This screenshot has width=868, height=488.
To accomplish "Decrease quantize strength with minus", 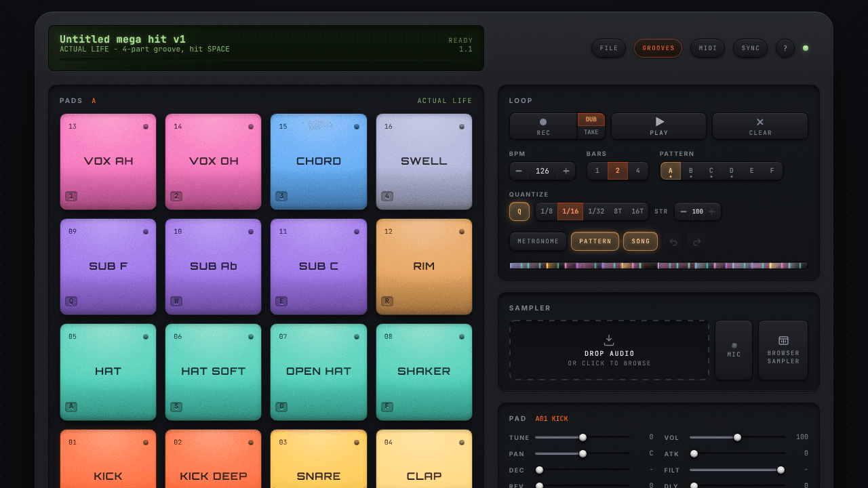I will pyautogui.click(x=684, y=211).
